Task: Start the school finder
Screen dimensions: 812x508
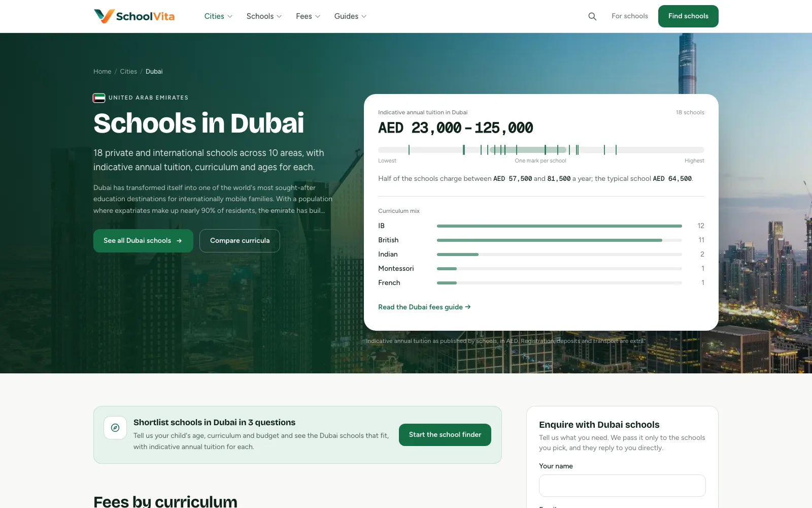Action: (x=445, y=435)
